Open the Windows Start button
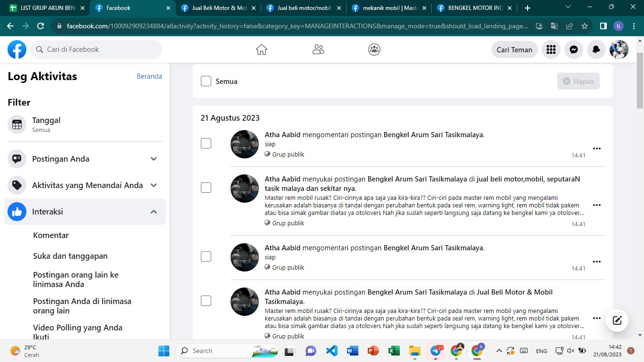The image size is (644, 362). coord(164,351)
